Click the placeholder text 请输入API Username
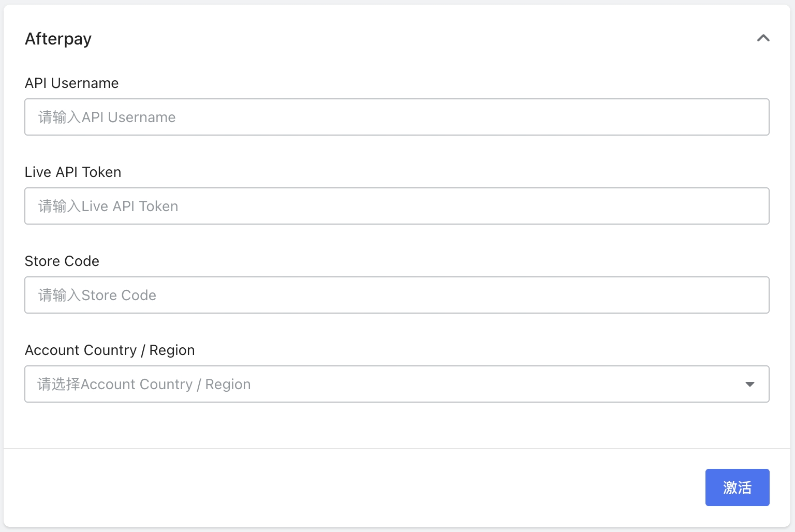The image size is (795, 532). click(107, 117)
